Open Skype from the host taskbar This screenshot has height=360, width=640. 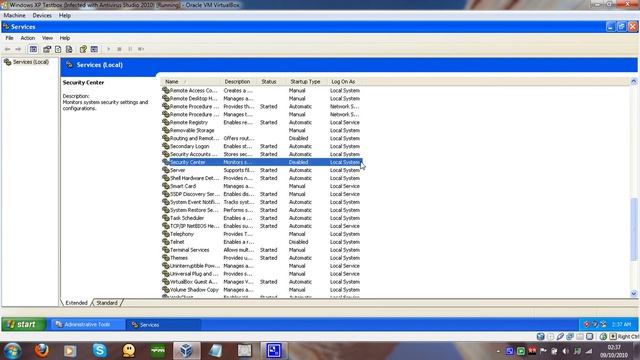click(x=100, y=350)
